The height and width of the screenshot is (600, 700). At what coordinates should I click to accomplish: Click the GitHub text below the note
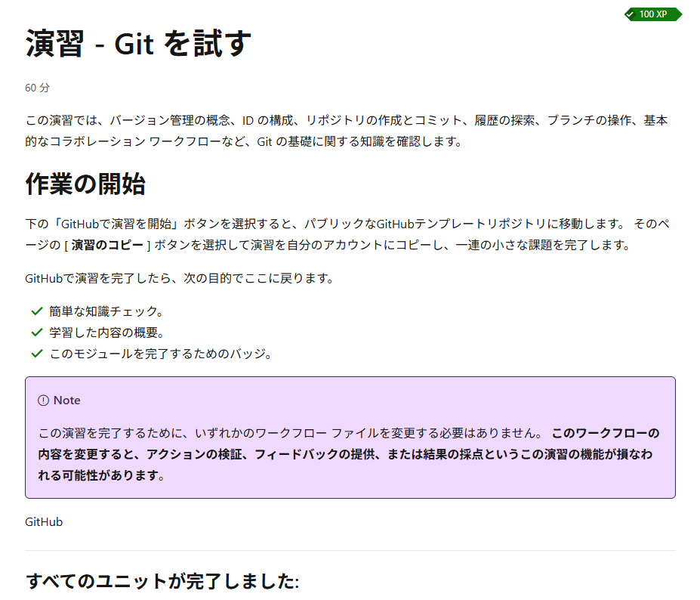(x=44, y=522)
